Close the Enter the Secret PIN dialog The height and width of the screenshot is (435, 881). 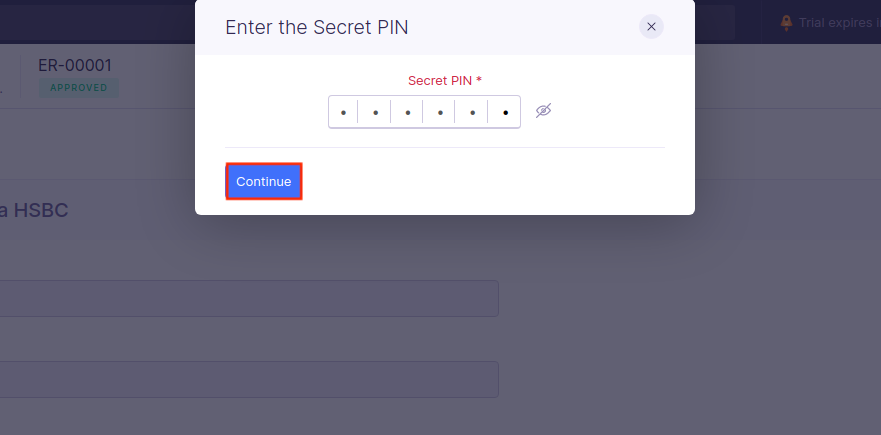click(651, 27)
